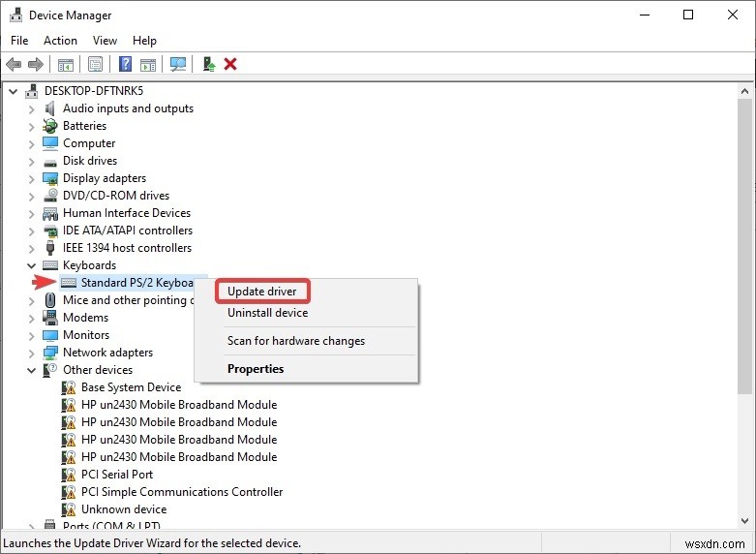
Task: Open the Properties sheet toolbar icon
Action: pos(96,64)
